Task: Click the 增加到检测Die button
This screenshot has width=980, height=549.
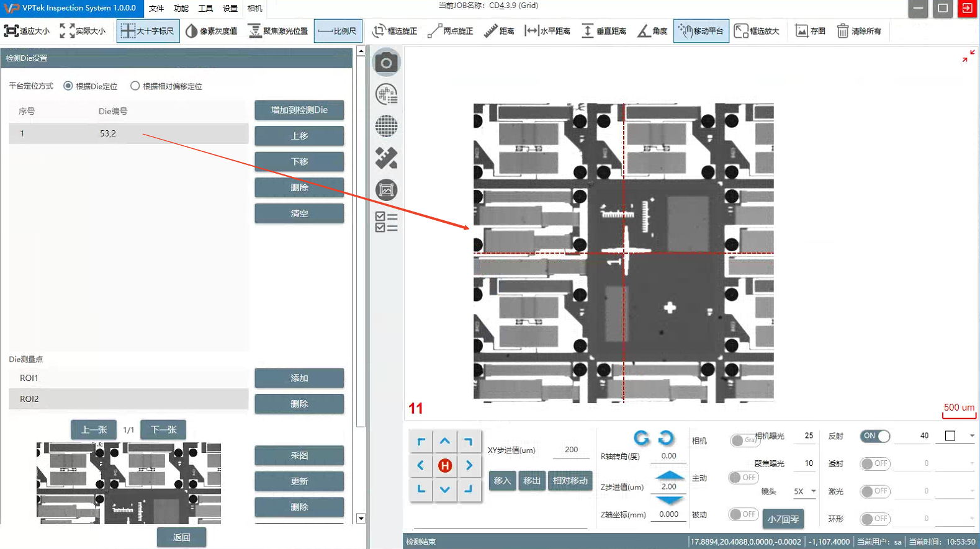Action: coord(299,110)
